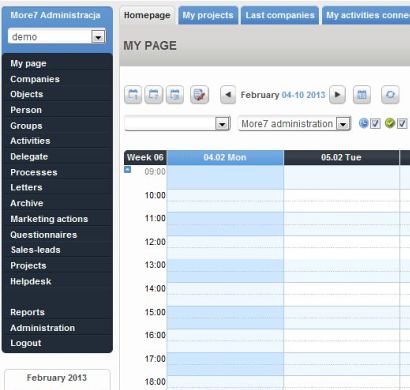Image resolution: width=410 pixels, height=390 pixels.
Task: Switch to My projects tab
Action: pos(208,15)
